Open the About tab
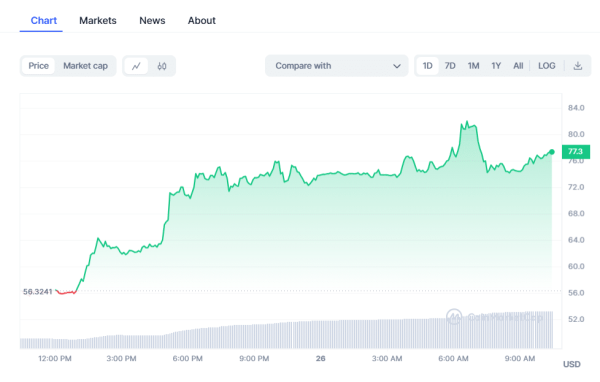 pos(202,21)
